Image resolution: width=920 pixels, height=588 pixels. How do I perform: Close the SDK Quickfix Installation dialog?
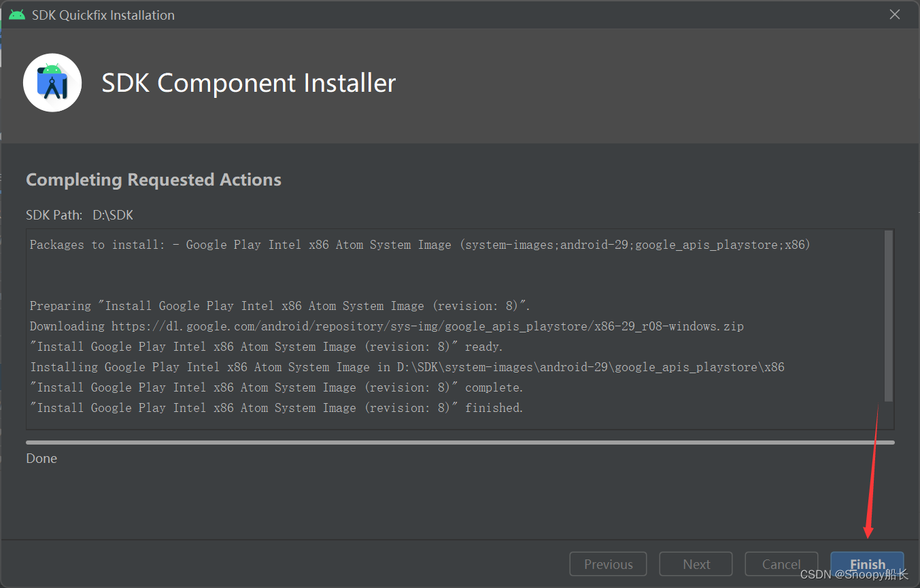pyautogui.click(x=895, y=14)
